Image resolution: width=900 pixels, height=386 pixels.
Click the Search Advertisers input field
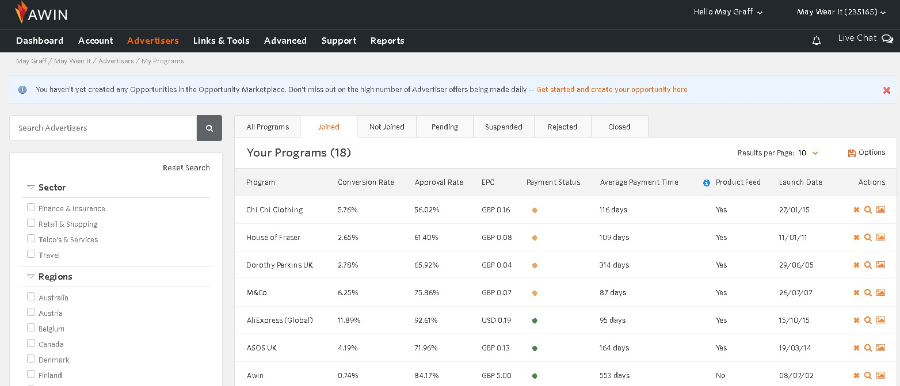pyautogui.click(x=103, y=128)
